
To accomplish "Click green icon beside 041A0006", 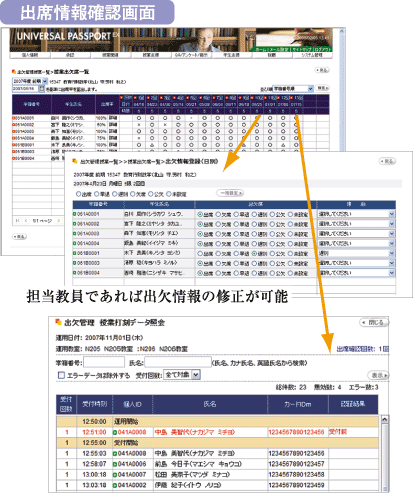I will pos(115,464).
